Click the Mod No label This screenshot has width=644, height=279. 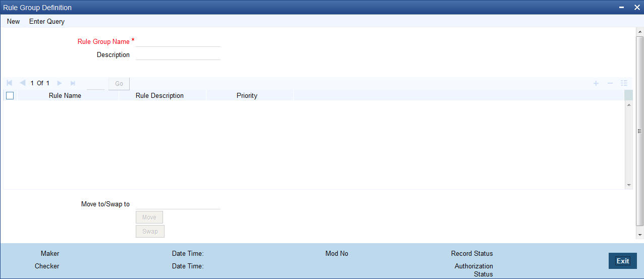coord(337,253)
